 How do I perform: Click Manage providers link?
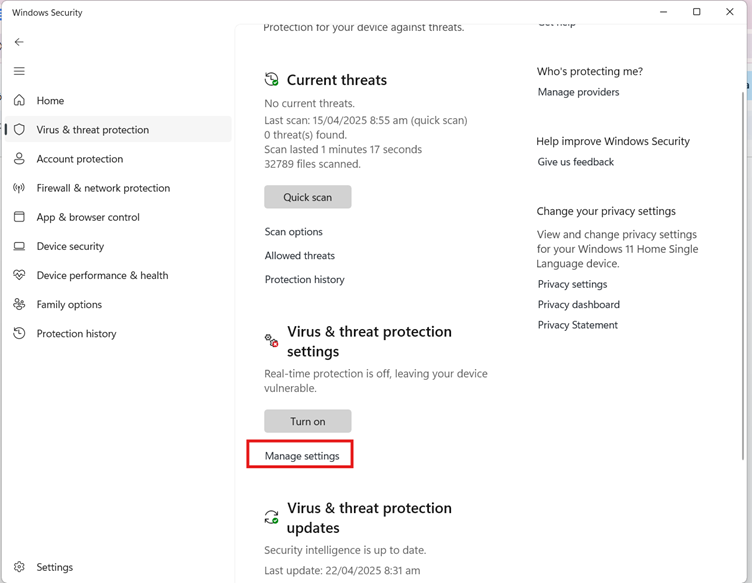pyautogui.click(x=578, y=92)
